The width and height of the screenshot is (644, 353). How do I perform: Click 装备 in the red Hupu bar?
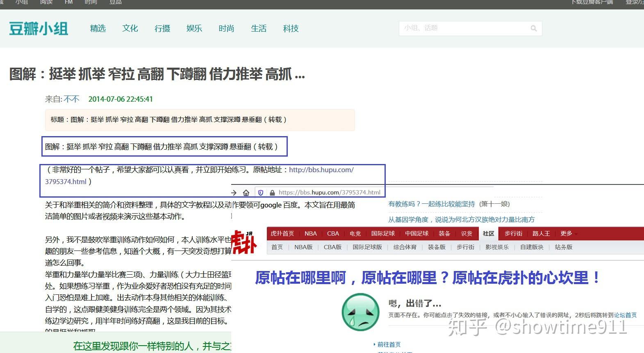tap(444, 233)
